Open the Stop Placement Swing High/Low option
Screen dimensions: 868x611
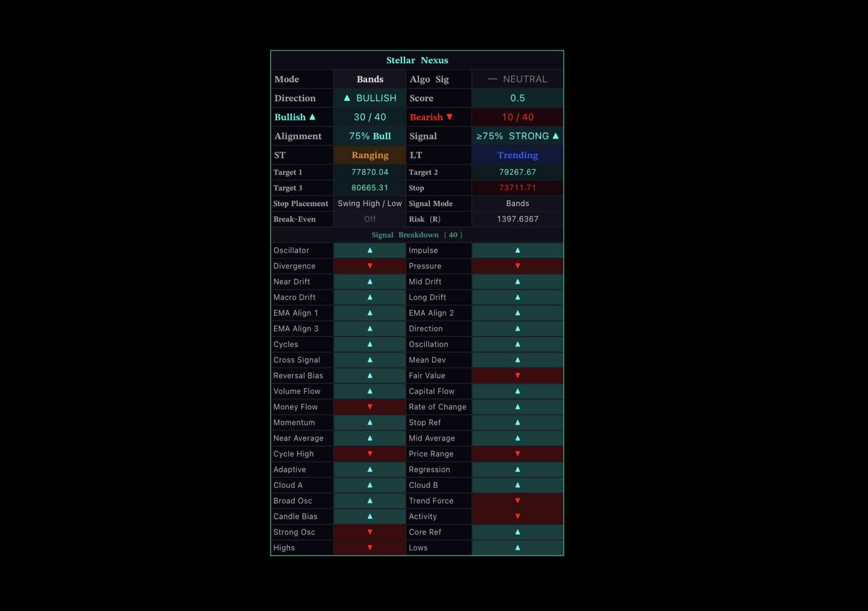(x=369, y=204)
